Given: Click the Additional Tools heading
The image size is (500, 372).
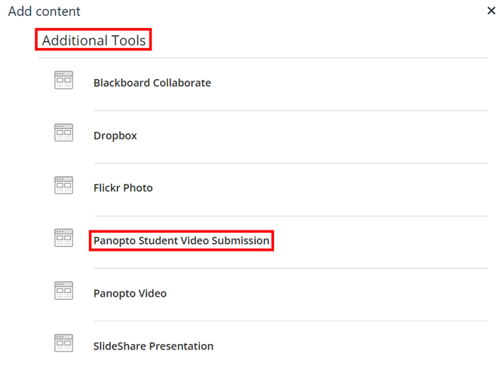Looking at the screenshot, I should (x=94, y=40).
